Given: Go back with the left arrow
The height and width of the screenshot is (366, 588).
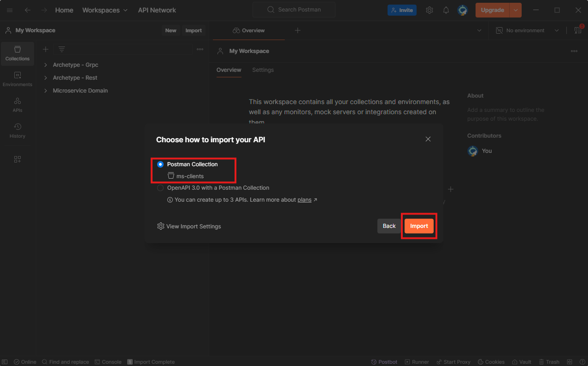Looking at the screenshot, I should (28, 10).
